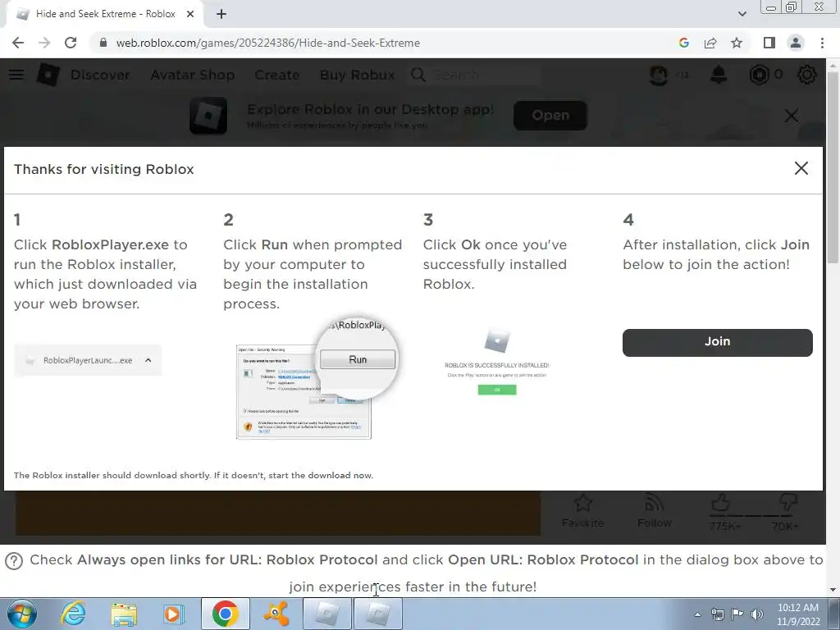Open Chrome's three-dot menu
This screenshot has width=840, height=630.
[822, 43]
